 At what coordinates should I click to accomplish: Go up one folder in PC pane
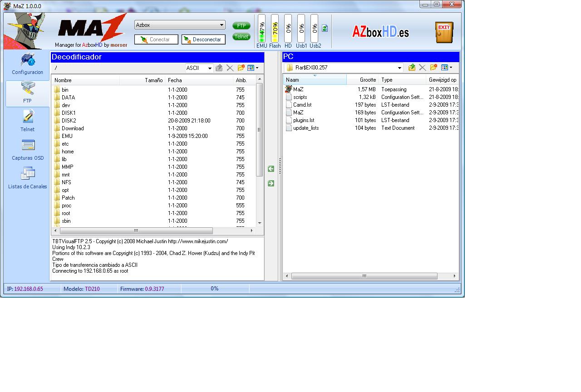coord(412,68)
